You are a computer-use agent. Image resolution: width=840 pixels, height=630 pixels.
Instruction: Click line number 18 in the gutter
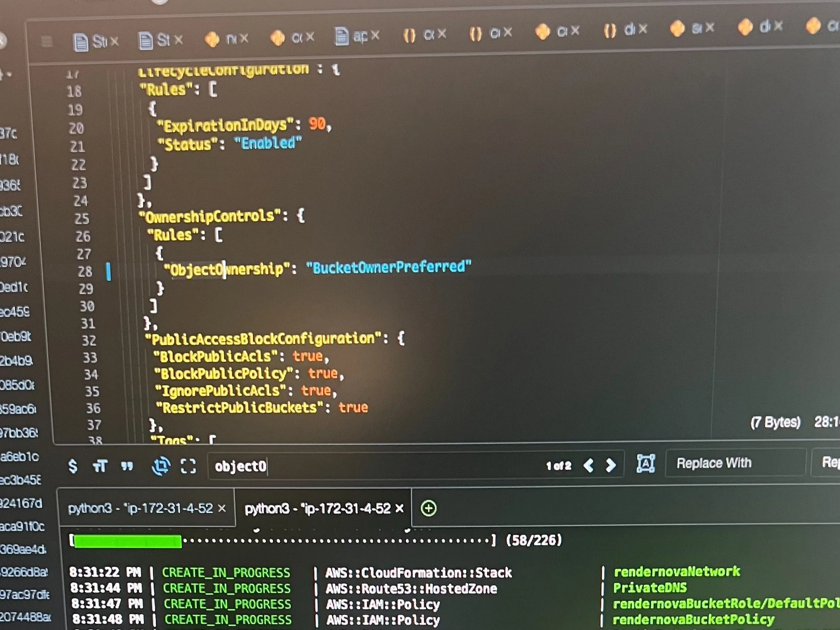pyautogui.click(x=74, y=91)
